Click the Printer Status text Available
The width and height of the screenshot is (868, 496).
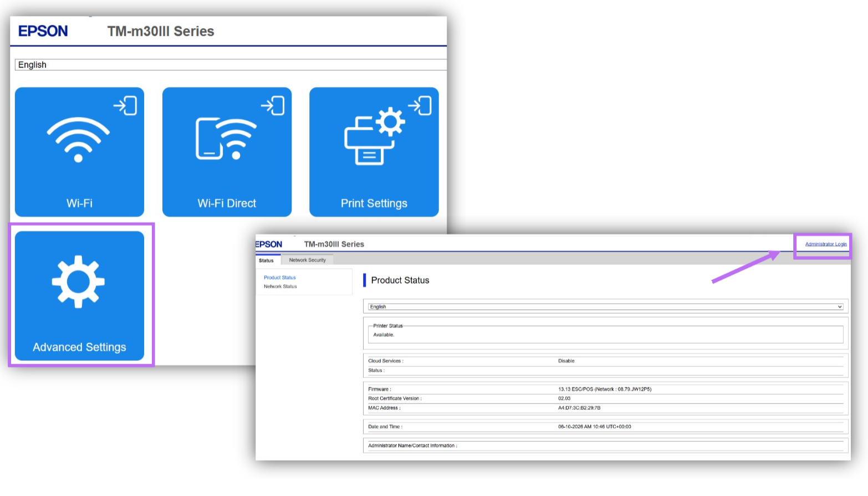384,335
